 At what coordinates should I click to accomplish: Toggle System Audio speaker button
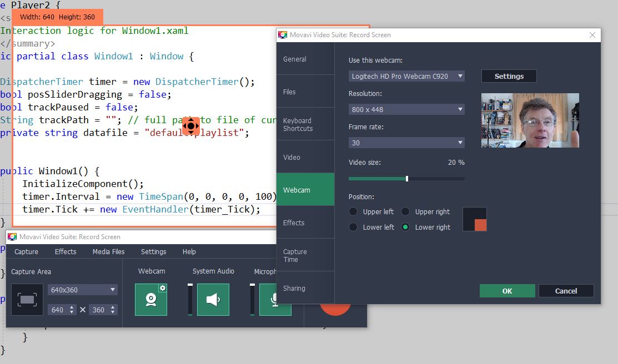pyautogui.click(x=213, y=300)
